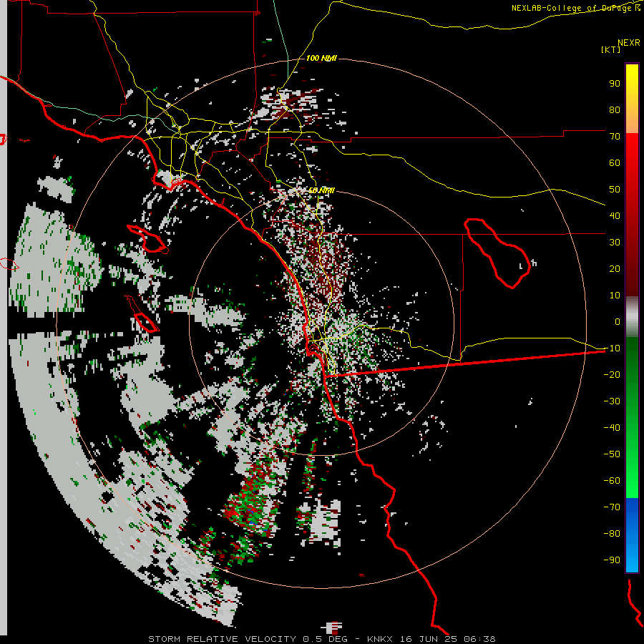
Task: Select the -70 value on velocity scale
Action: click(612, 507)
